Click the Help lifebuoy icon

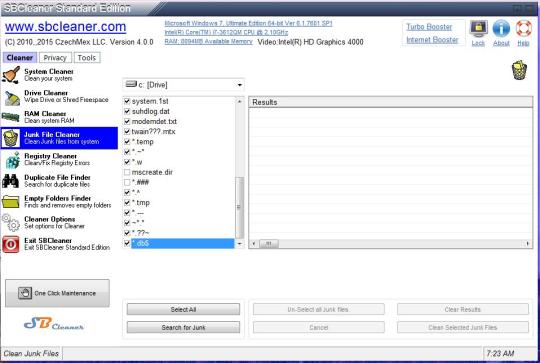pos(523,28)
